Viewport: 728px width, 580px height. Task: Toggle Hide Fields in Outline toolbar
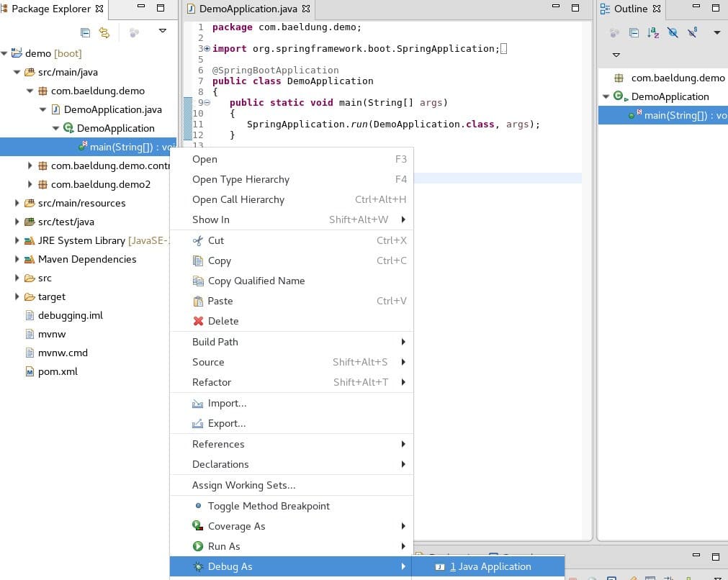click(673, 32)
